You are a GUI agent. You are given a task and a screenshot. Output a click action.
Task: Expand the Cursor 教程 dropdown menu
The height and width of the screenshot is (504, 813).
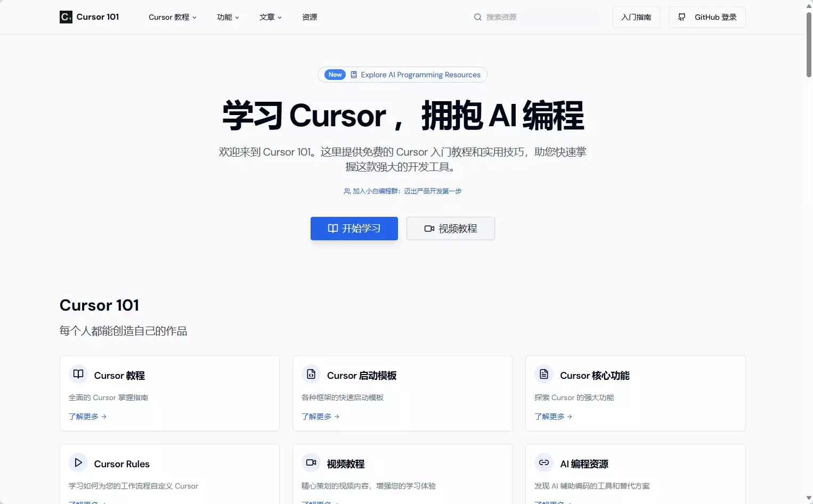coord(173,17)
